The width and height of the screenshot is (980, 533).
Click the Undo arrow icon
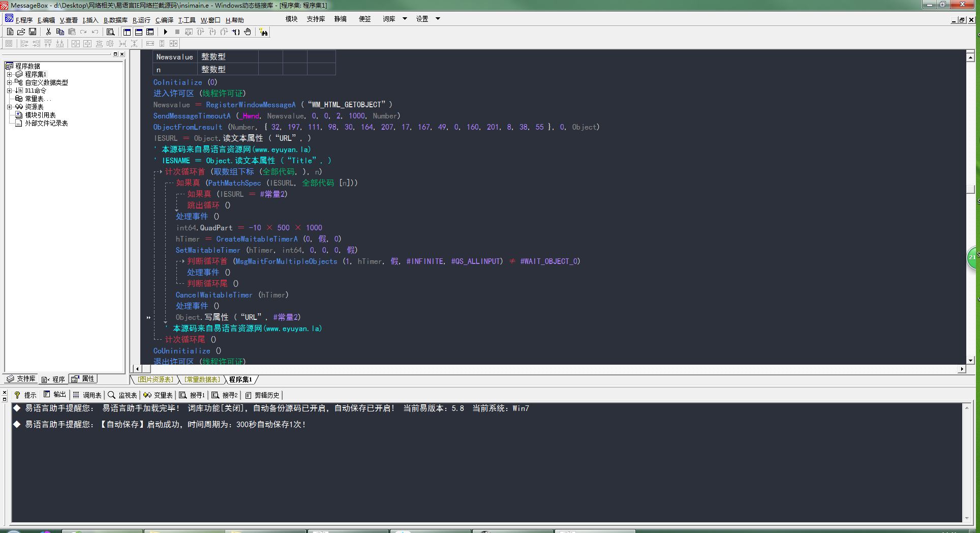point(95,32)
